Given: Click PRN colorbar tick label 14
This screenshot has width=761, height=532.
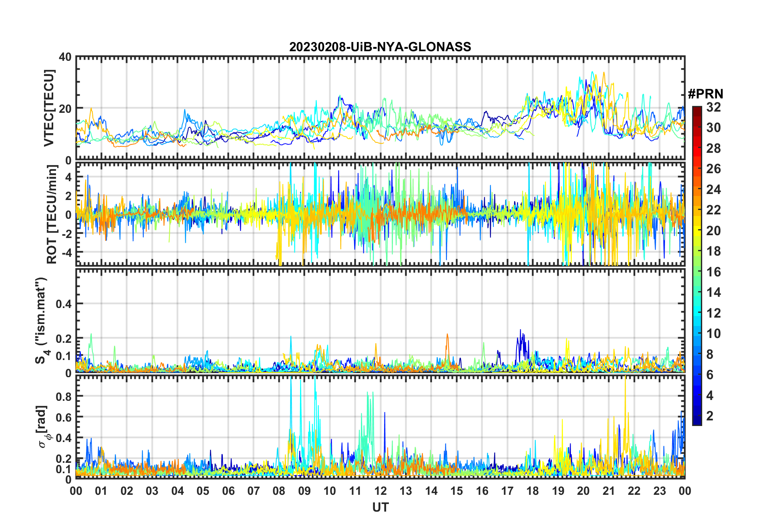Looking at the screenshot, I should coord(713,292).
